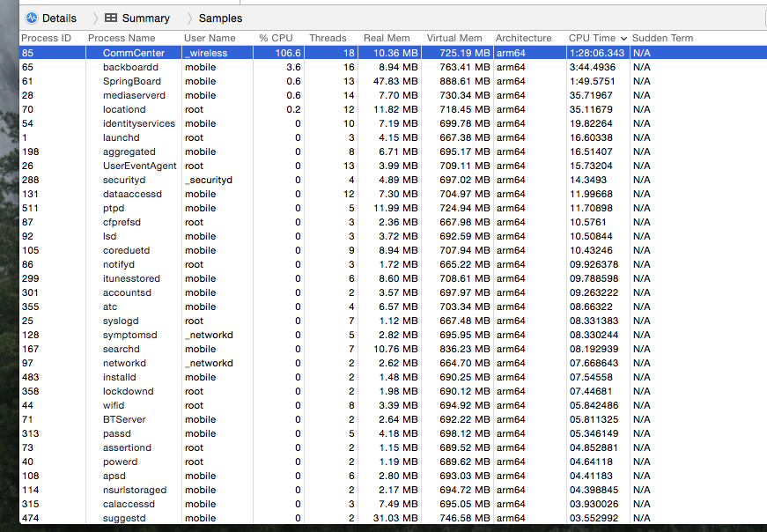Screen dimensions: 767x532
Task: Click the 106.6 CPU value of CommCenter
Action: pos(288,53)
